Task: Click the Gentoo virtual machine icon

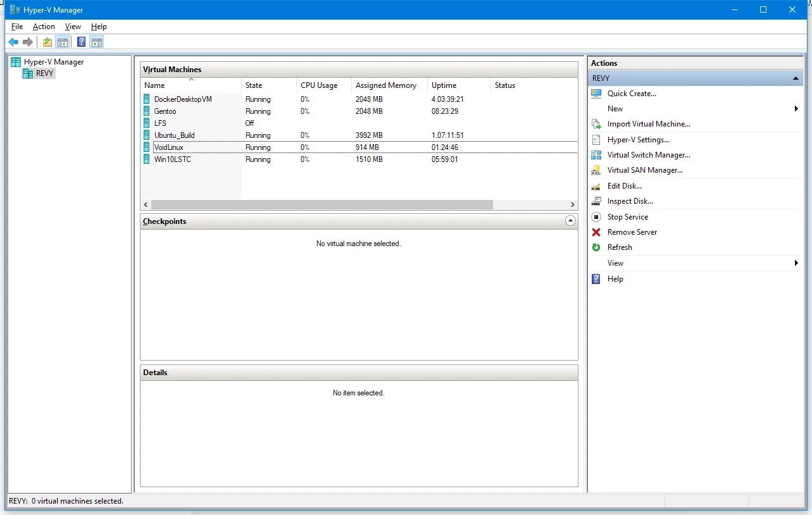Action: [147, 111]
